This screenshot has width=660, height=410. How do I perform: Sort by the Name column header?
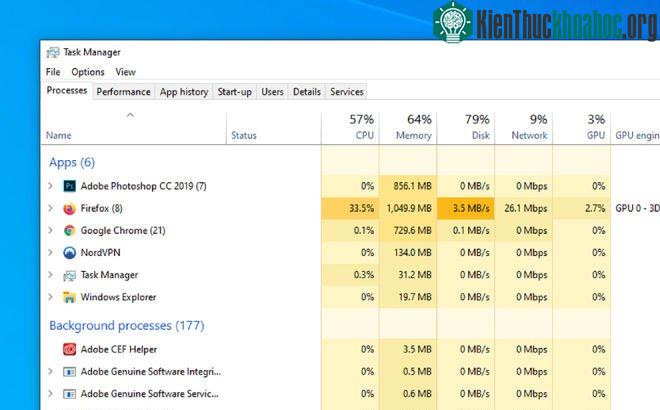pyautogui.click(x=133, y=128)
